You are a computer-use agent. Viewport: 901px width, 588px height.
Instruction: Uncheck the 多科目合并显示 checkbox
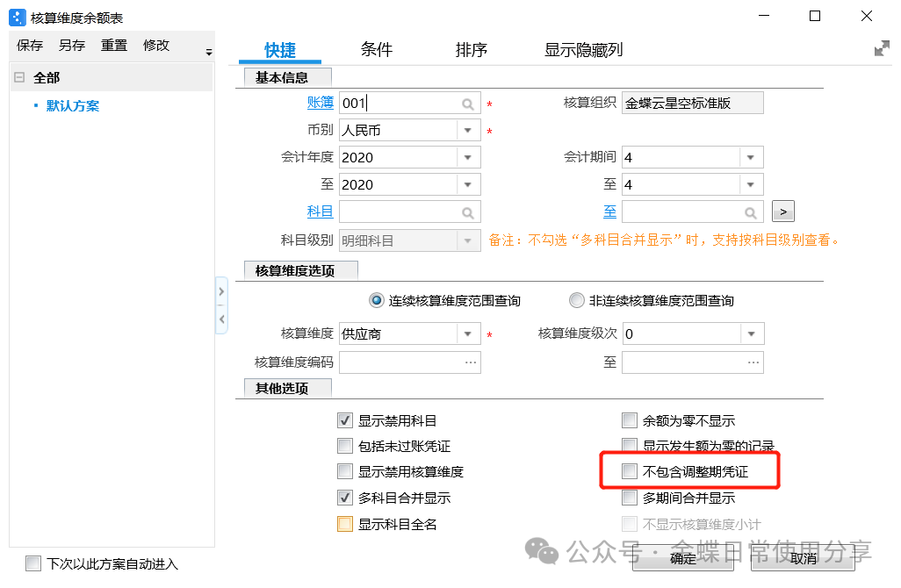pos(345,498)
